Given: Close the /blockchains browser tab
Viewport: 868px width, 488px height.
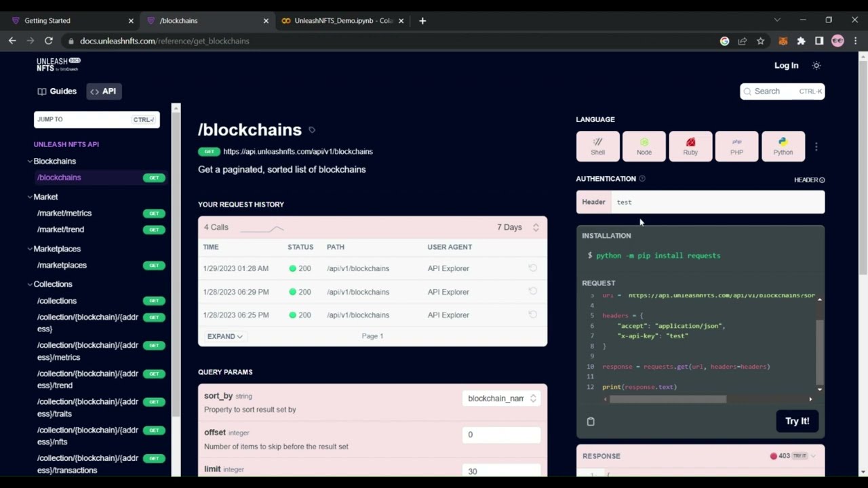Looking at the screenshot, I should (266, 20).
